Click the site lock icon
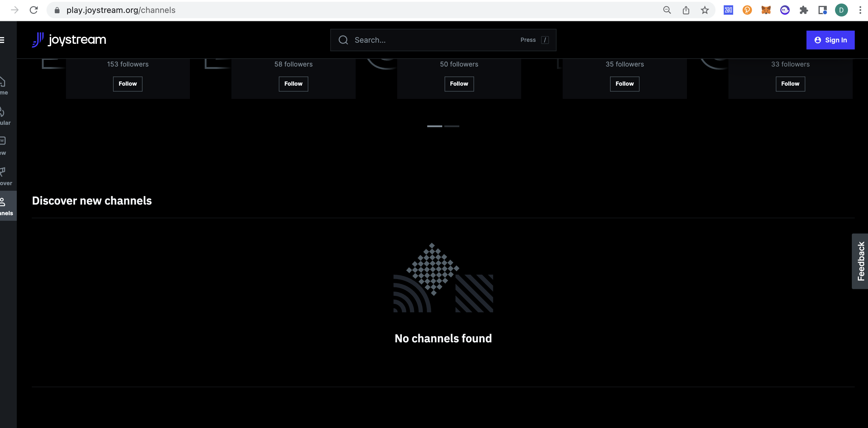 click(x=57, y=10)
